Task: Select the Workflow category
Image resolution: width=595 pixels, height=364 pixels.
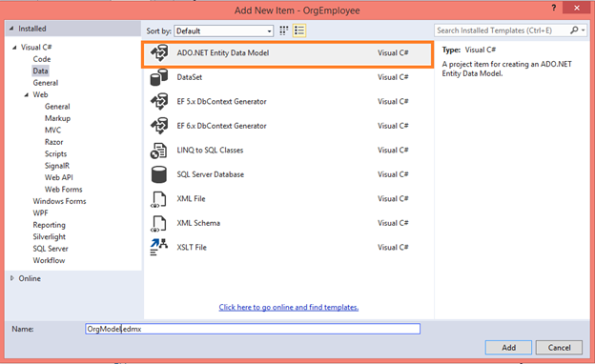Action: 49,260
